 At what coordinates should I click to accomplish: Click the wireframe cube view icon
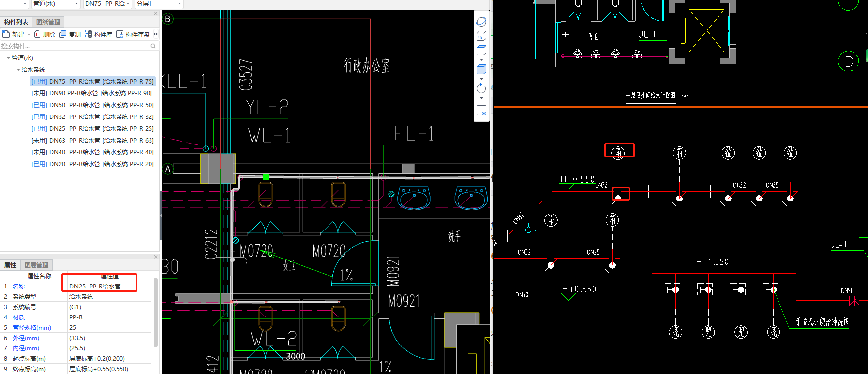point(481,50)
